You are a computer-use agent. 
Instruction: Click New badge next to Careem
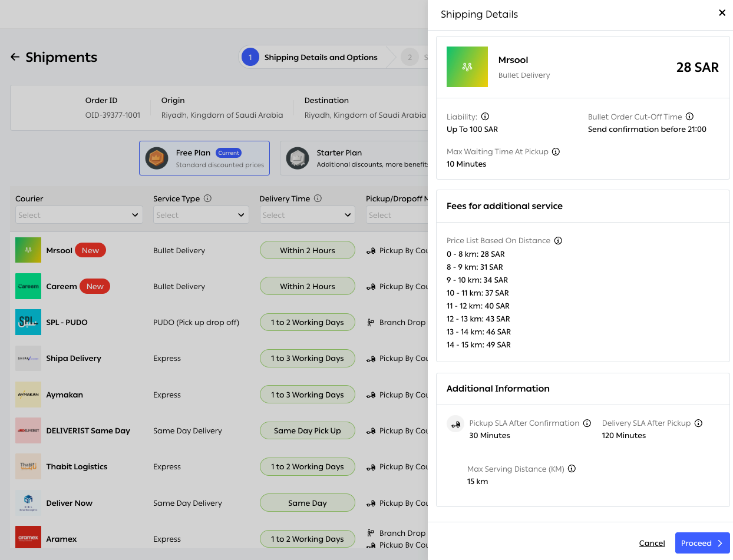coord(95,286)
